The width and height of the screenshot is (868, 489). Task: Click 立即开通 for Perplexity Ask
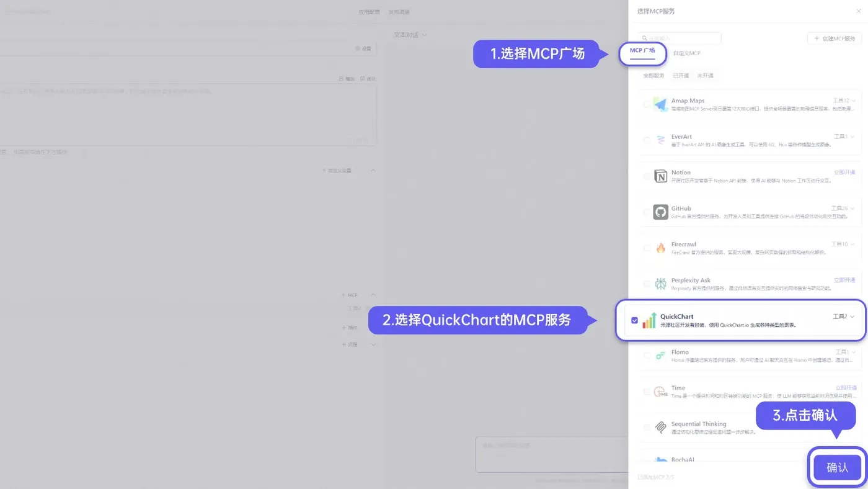pyautogui.click(x=844, y=280)
